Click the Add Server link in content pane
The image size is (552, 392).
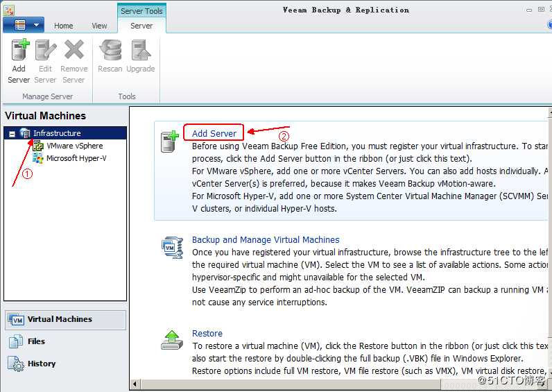pos(214,133)
